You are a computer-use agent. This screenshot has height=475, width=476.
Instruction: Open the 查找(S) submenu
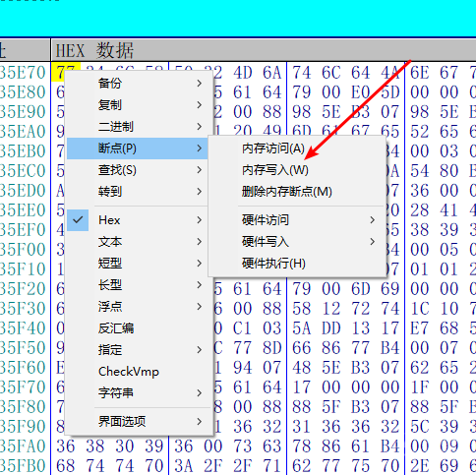click(137, 170)
